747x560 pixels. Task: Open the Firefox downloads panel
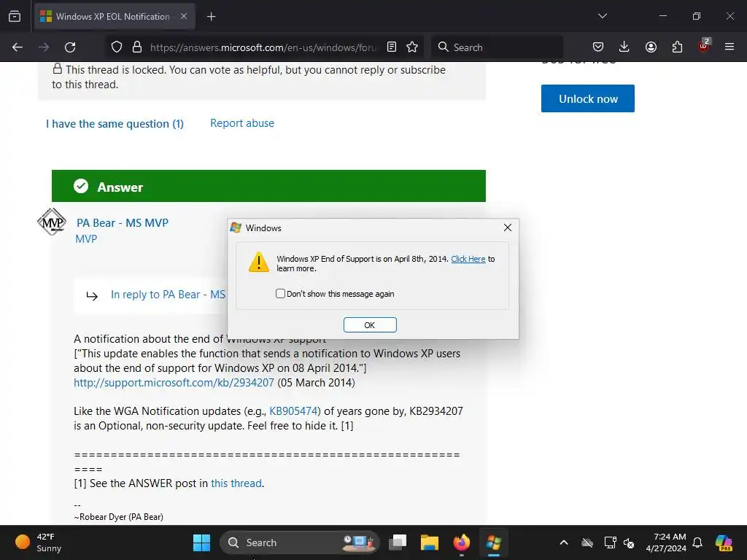(x=624, y=47)
